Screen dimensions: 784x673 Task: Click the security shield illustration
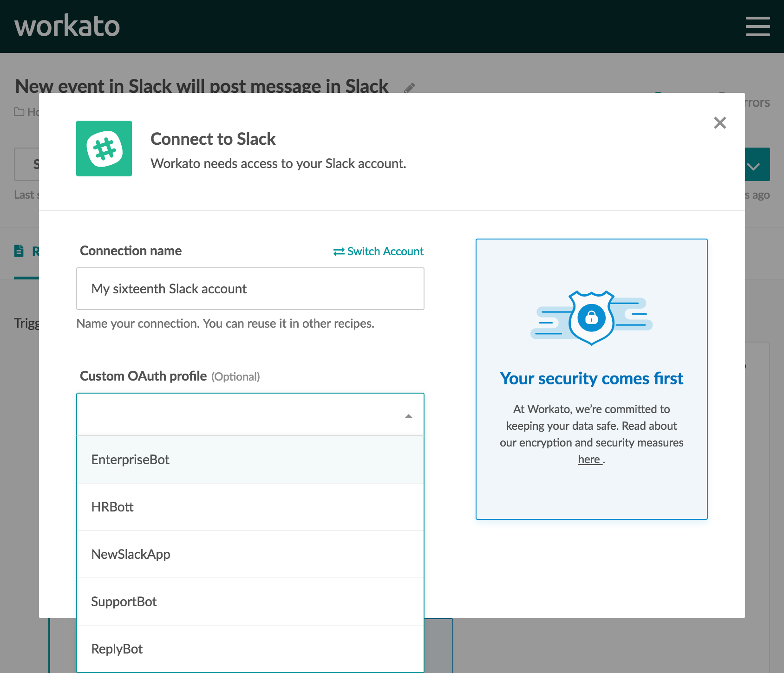point(590,318)
